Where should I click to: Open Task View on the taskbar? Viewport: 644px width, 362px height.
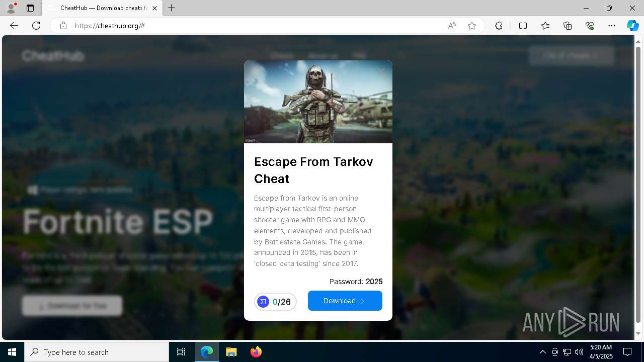181,352
